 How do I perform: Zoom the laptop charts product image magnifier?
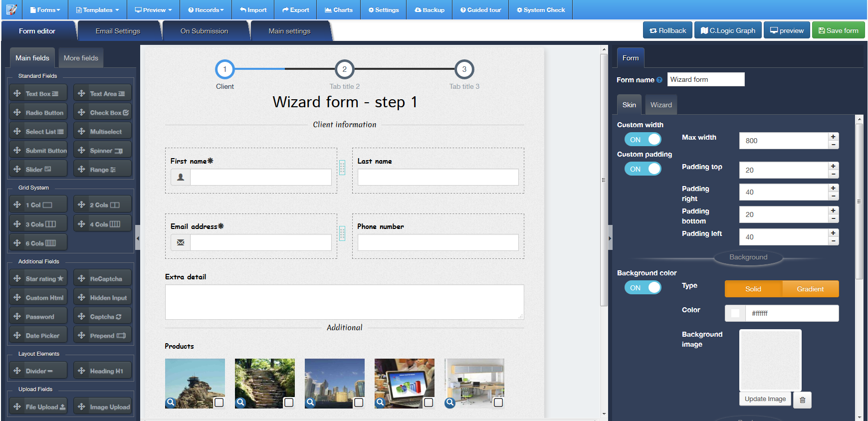coord(381,402)
